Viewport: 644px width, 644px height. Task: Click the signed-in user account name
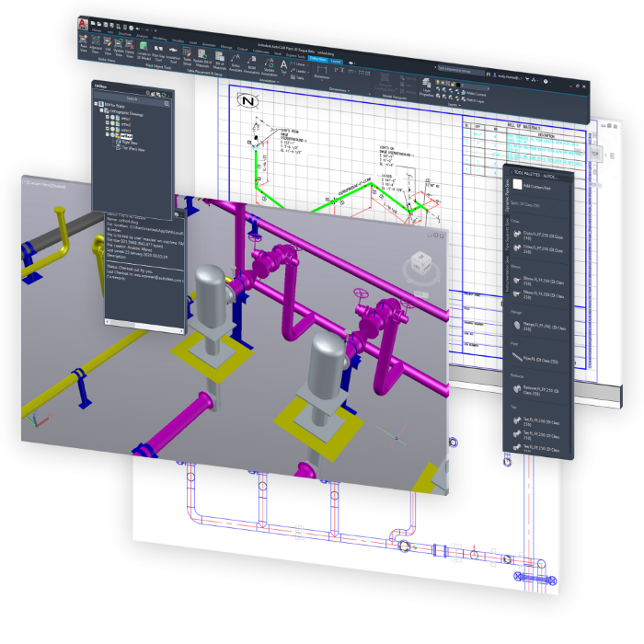[x=508, y=76]
